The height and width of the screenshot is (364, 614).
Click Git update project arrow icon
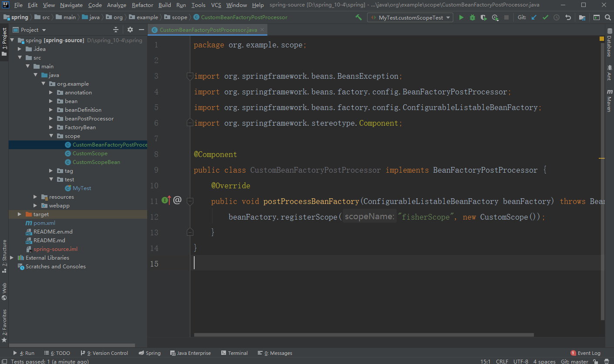[x=534, y=18]
